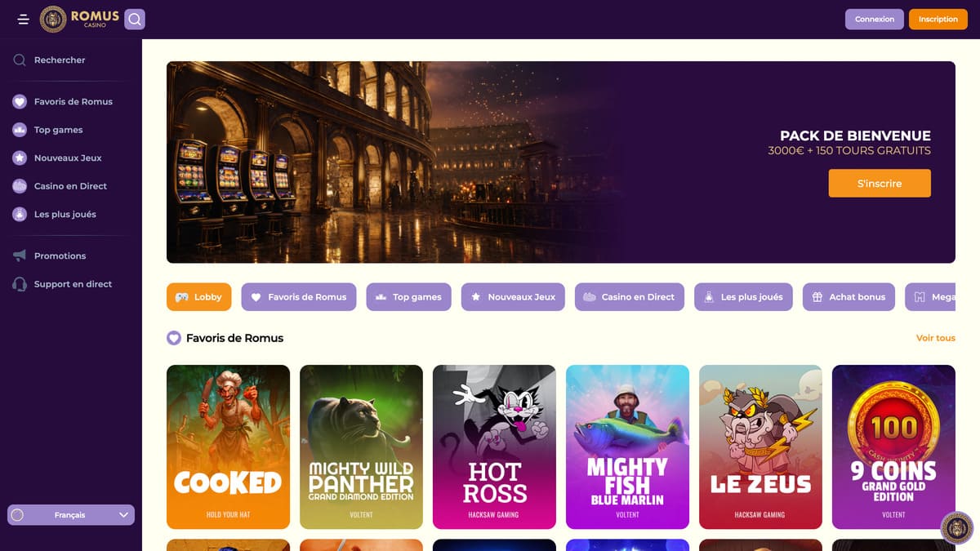
Task: Click the headset Support en direct icon
Action: (20, 284)
